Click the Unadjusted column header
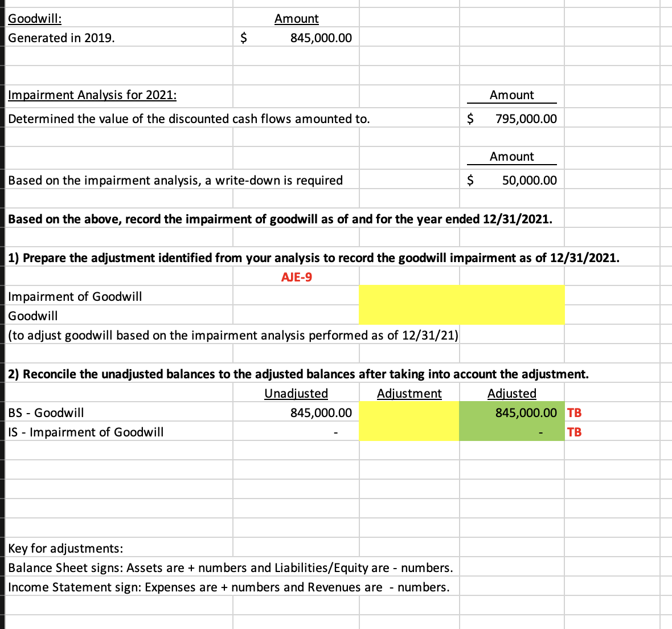 [296, 393]
